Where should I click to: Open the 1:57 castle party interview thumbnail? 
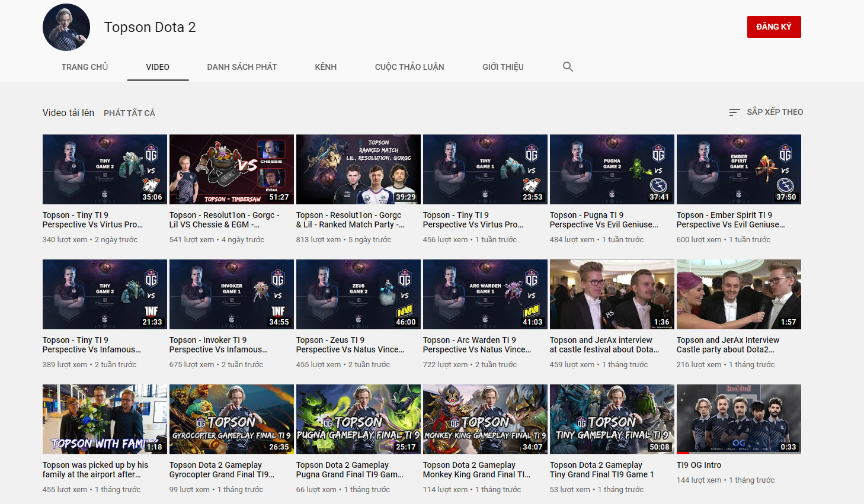pyautogui.click(x=739, y=294)
